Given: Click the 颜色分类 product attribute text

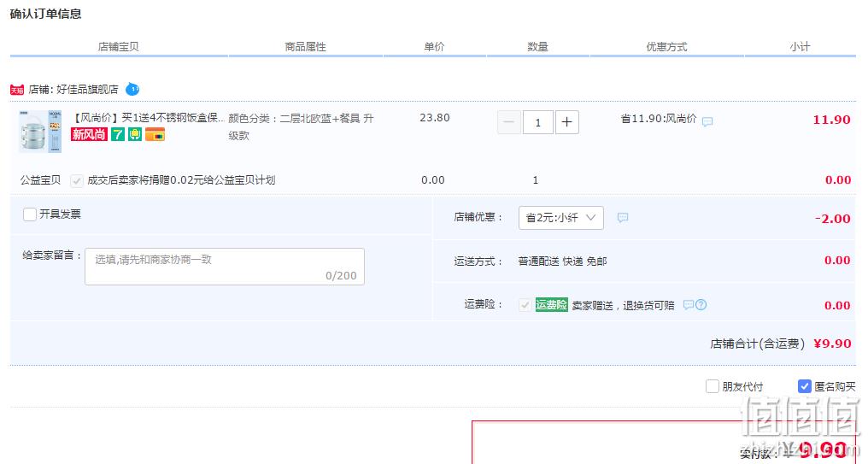Looking at the screenshot, I should (x=301, y=126).
